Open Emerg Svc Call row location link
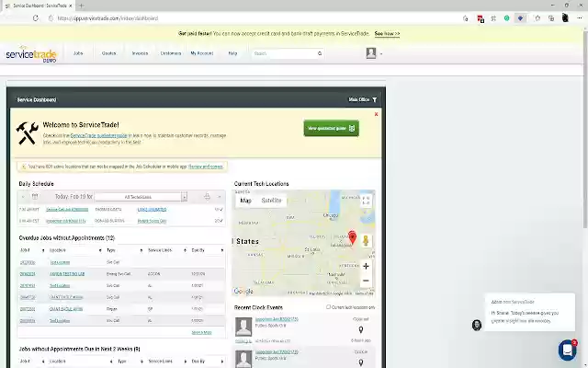The width and height of the screenshot is (588, 368). [x=67, y=274]
